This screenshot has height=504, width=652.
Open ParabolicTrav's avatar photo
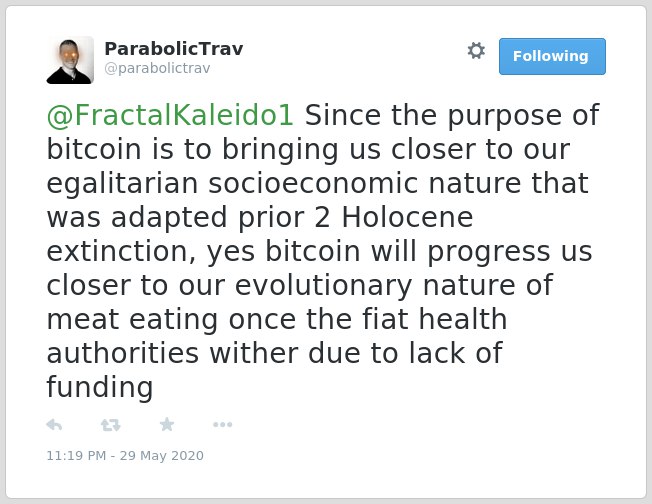coord(70,60)
